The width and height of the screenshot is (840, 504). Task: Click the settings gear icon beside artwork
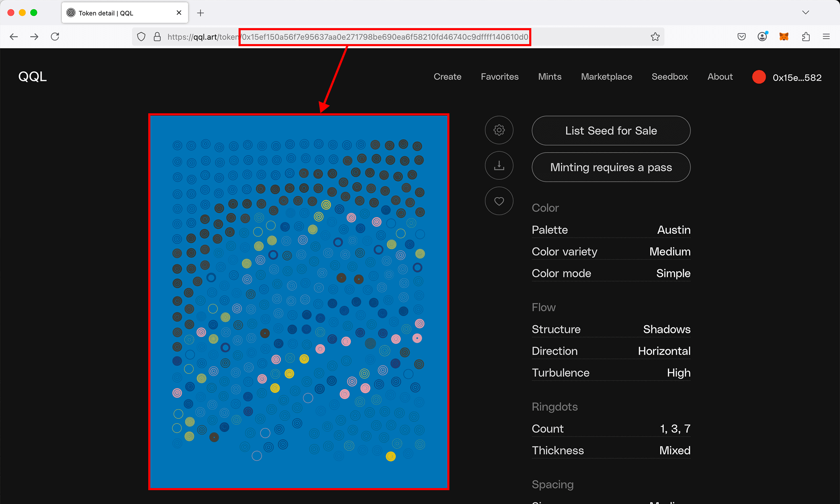pos(499,130)
